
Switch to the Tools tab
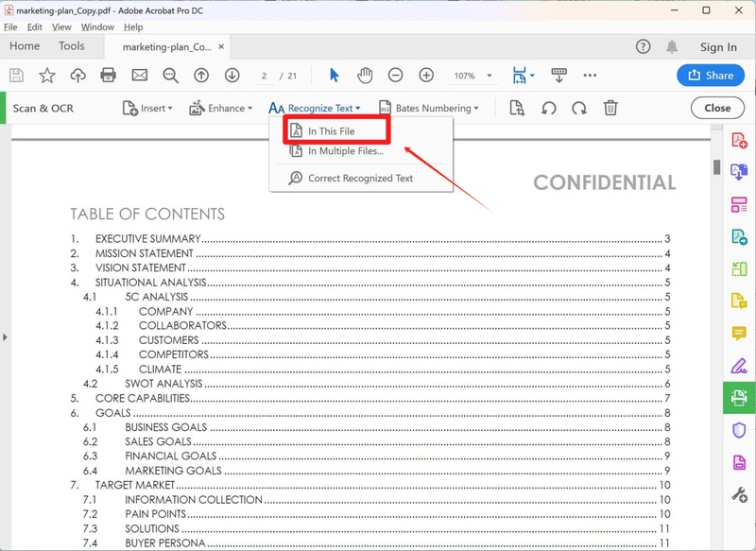(72, 46)
